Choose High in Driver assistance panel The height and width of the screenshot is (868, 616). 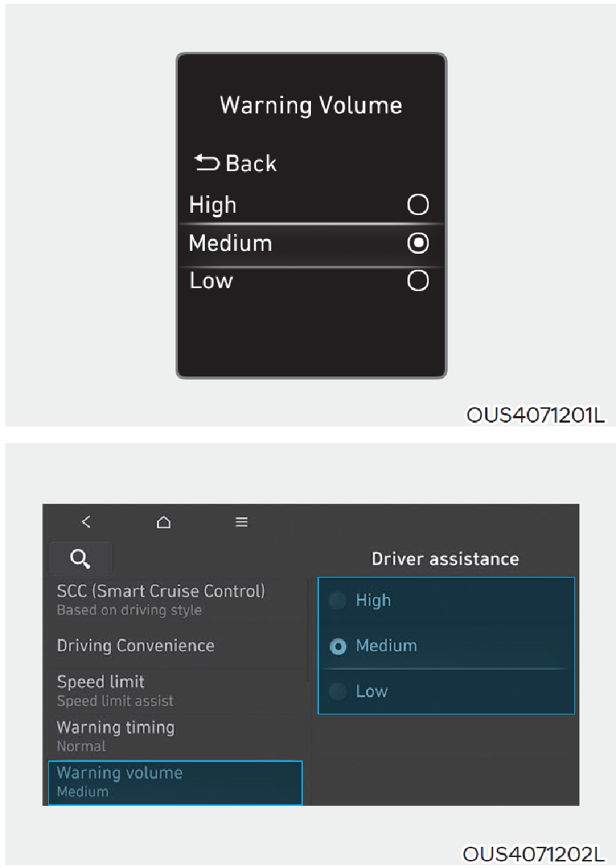pos(446,600)
